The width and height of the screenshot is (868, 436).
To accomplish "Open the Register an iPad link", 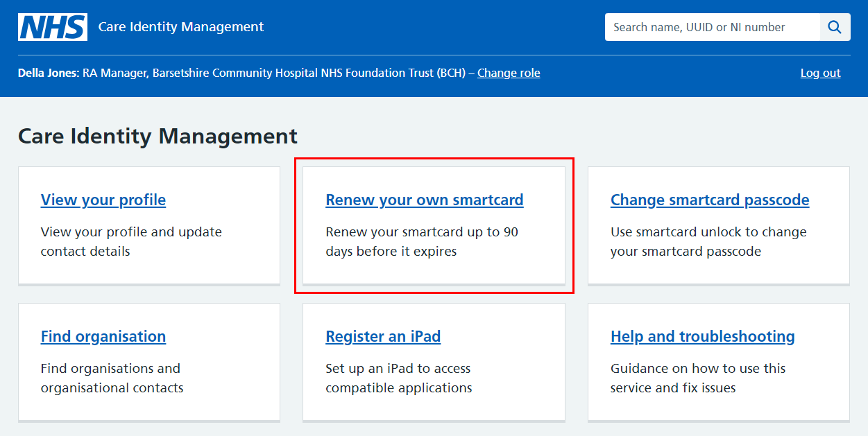I will click(383, 336).
